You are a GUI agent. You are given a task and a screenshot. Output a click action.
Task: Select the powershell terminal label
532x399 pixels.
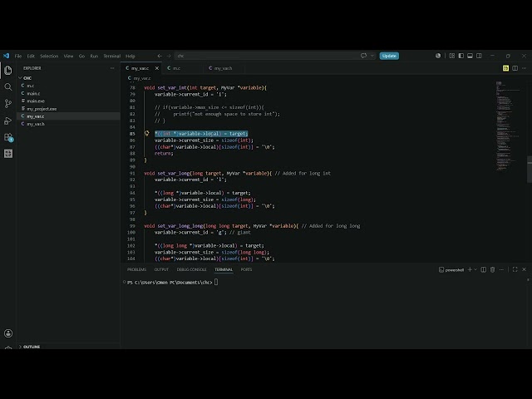tap(451, 269)
